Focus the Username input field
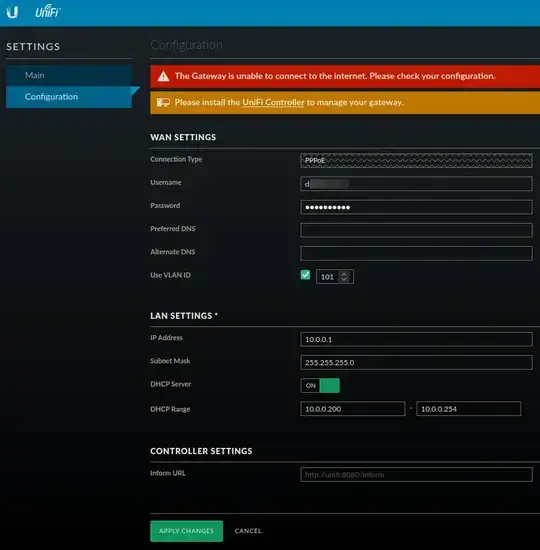 coord(416,184)
